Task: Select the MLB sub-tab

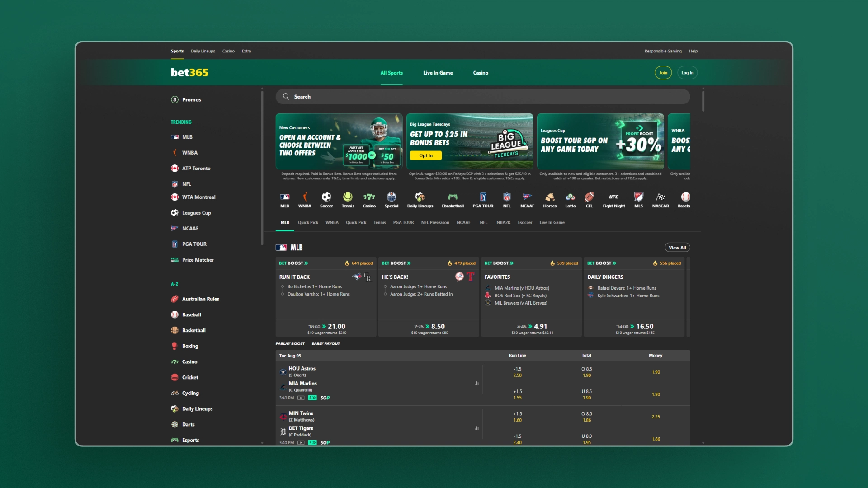Action: [285, 222]
